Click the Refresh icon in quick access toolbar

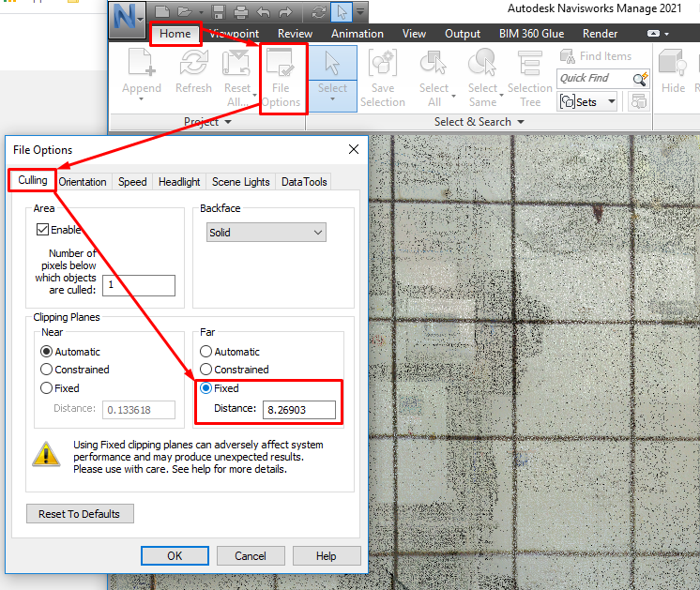click(319, 11)
